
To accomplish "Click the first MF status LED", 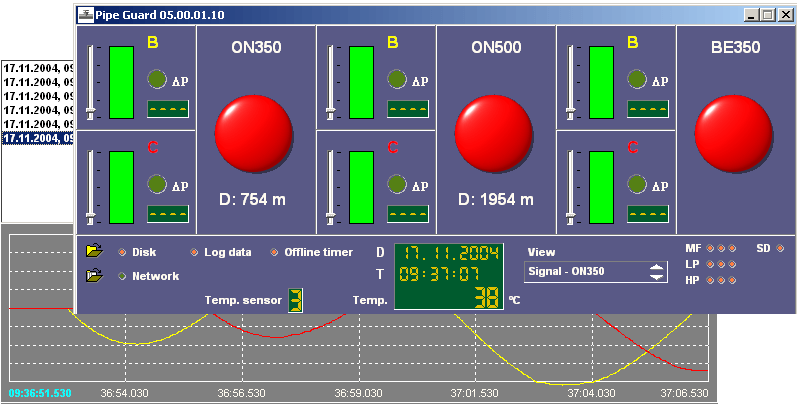I will click(x=710, y=248).
